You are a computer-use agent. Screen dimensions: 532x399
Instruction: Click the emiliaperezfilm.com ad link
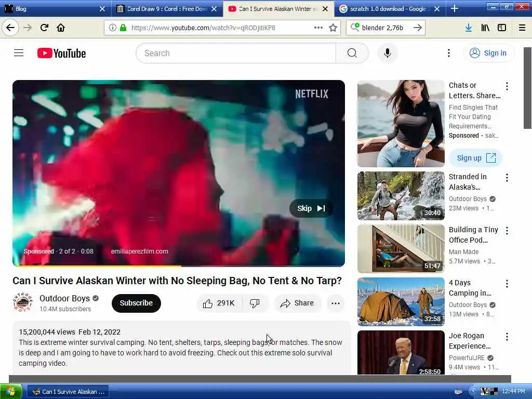coord(139,251)
